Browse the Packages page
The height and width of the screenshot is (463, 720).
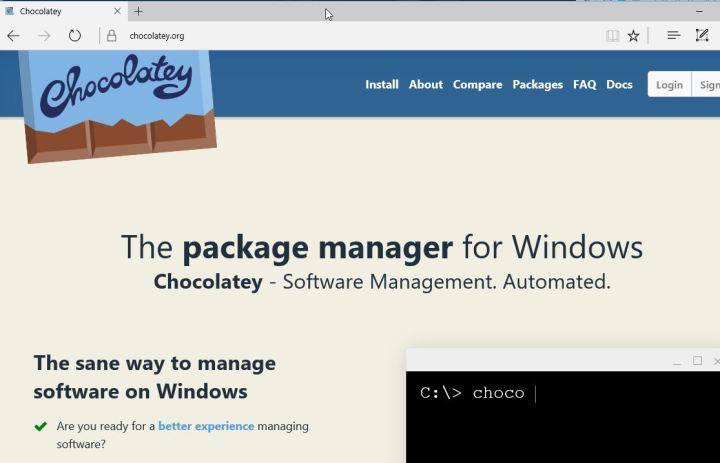point(538,85)
